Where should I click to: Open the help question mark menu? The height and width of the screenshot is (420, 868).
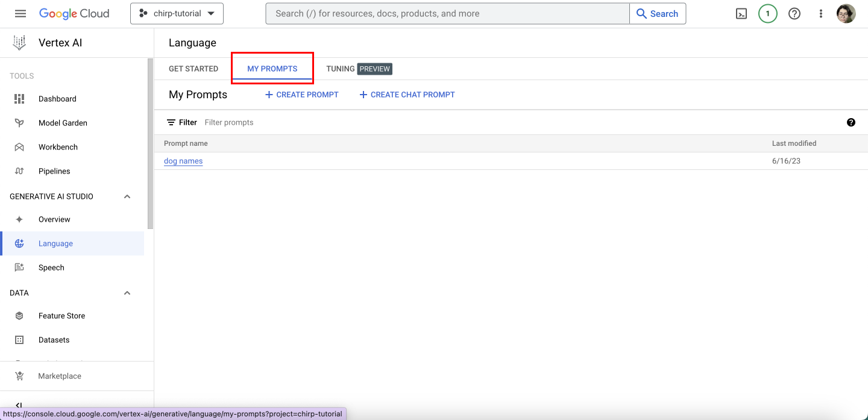click(794, 14)
